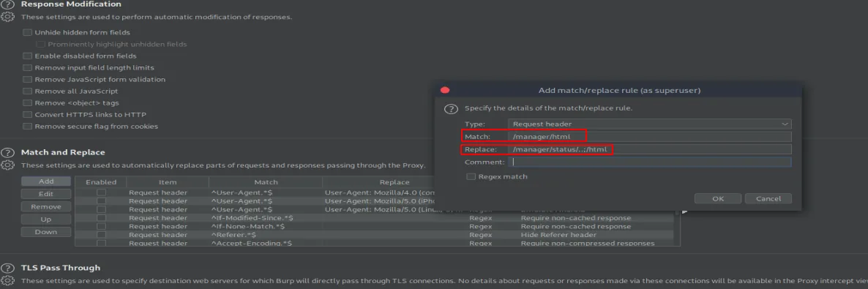Check Remove <object> tags
The width and height of the screenshot is (868, 289).
click(28, 103)
